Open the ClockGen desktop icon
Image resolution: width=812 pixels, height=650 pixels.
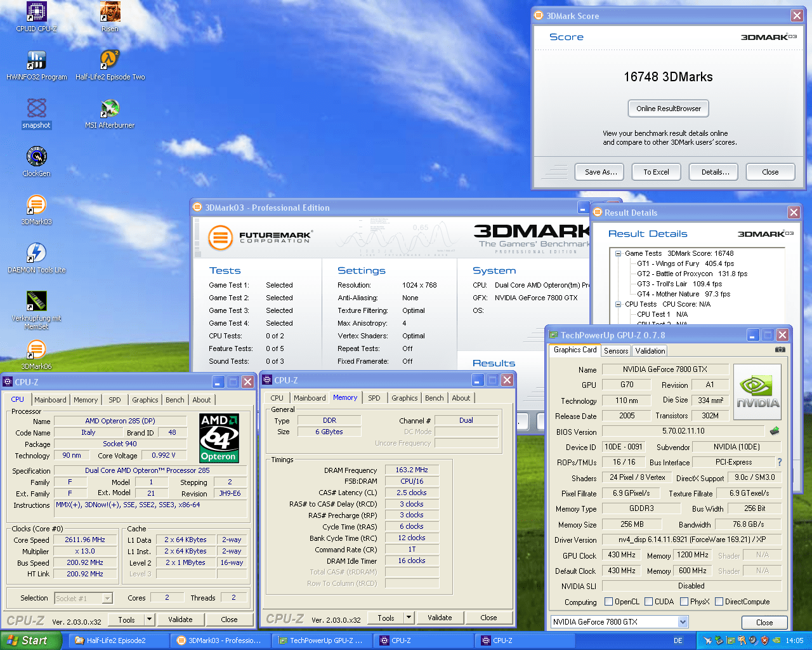coord(36,161)
